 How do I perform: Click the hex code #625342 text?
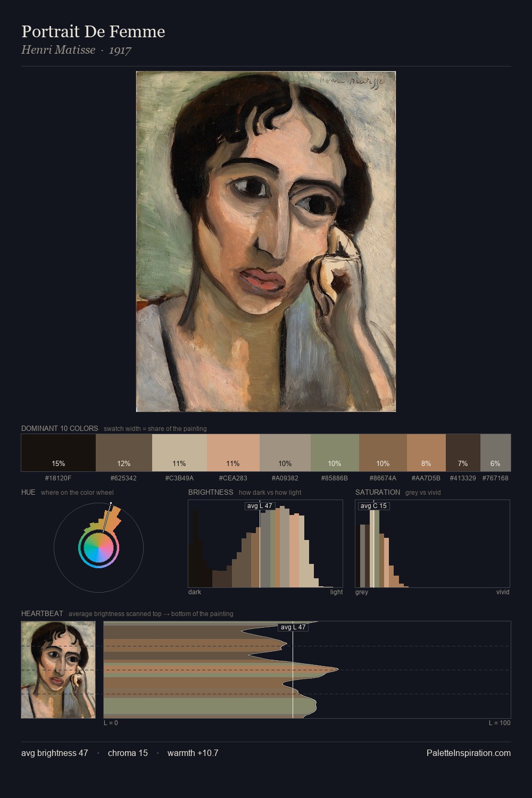tap(123, 478)
